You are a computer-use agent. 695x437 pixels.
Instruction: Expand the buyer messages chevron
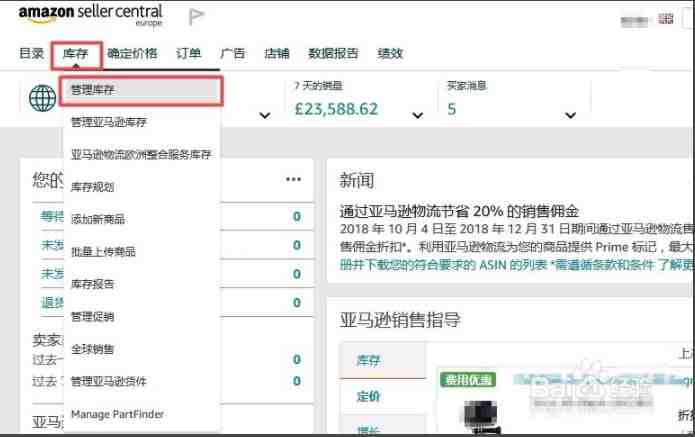click(570, 116)
